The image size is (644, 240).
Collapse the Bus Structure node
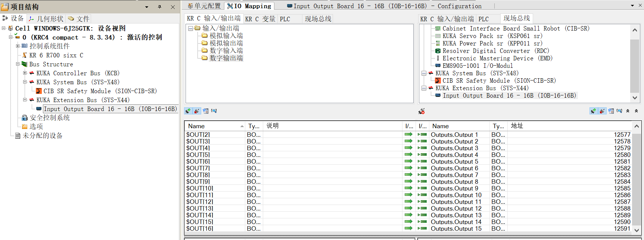coord(18,64)
